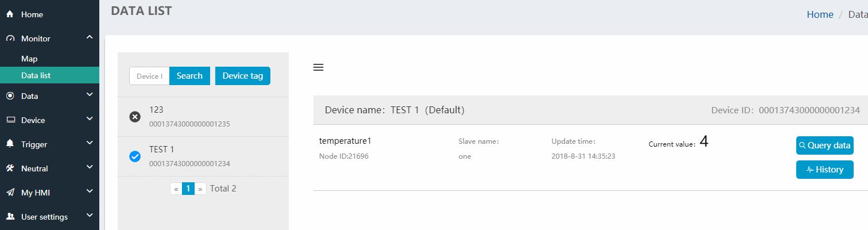Expand the User settings chevron
The width and height of the screenshot is (868, 230).
coord(90,216)
